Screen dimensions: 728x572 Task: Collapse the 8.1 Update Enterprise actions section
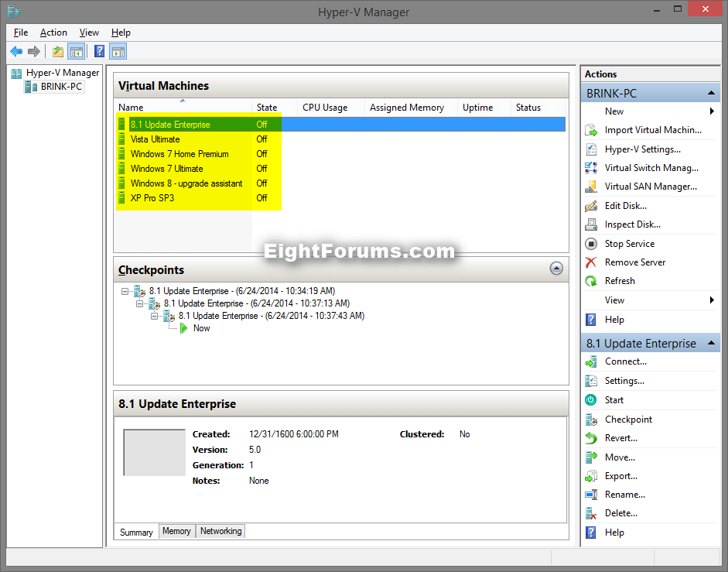pyautogui.click(x=711, y=343)
